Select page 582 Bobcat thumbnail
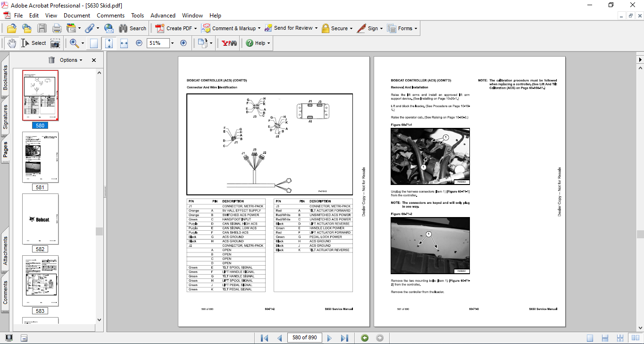The width and height of the screenshot is (644, 344). pyautogui.click(x=41, y=219)
